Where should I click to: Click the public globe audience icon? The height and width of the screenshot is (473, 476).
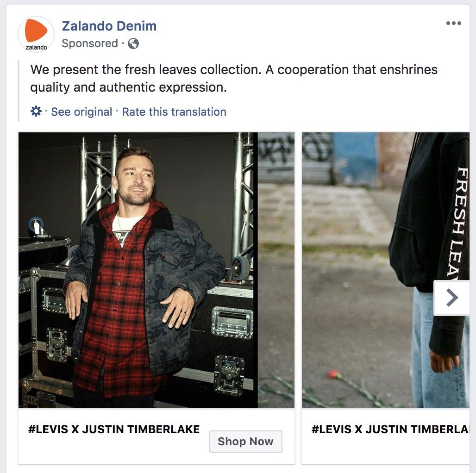(133, 44)
